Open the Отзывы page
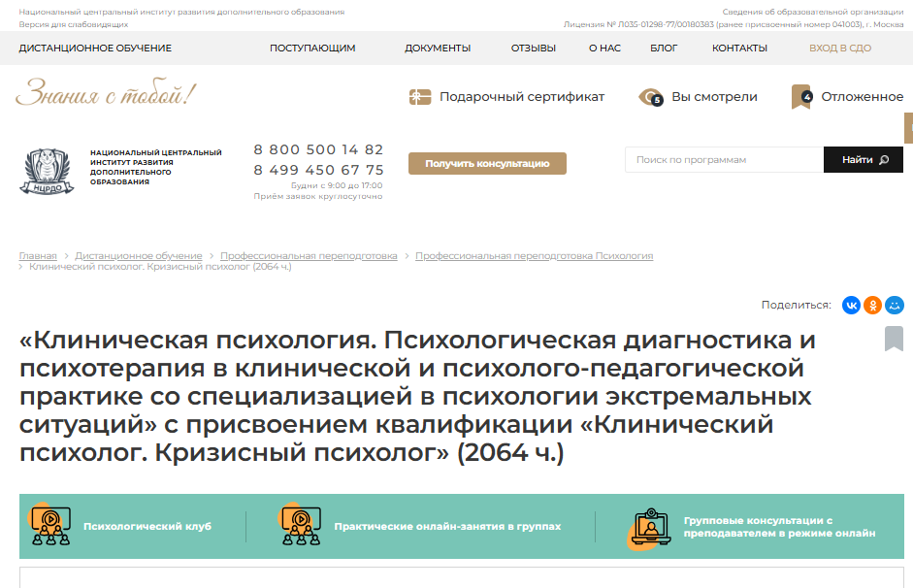 coord(534,49)
